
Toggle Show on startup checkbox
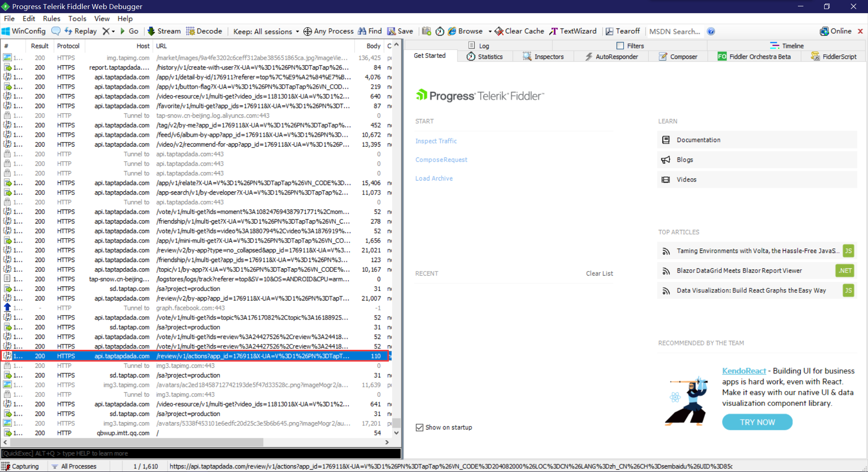[420, 427]
